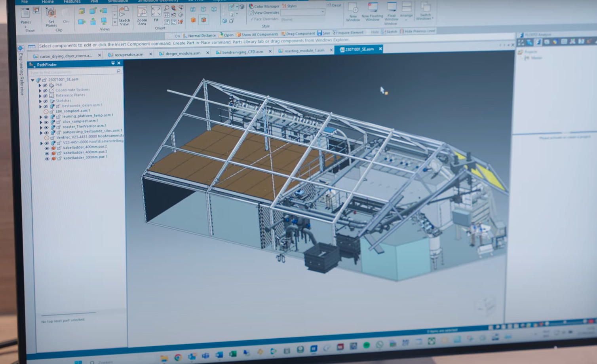Viewport: 597px width, 364px height.
Task: Click the New Window icon
Action: click(x=353, y=12)
